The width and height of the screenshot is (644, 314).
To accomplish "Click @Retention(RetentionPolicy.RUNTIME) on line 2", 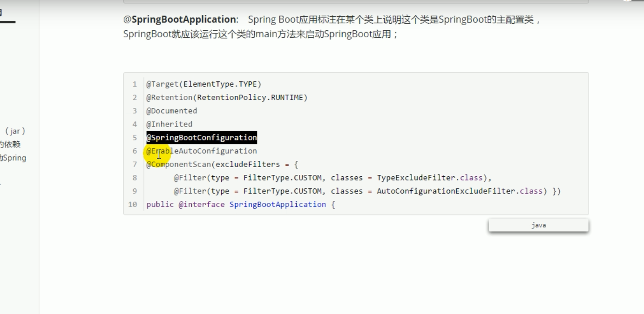I will pyautogui.click(x=227, y=98).
